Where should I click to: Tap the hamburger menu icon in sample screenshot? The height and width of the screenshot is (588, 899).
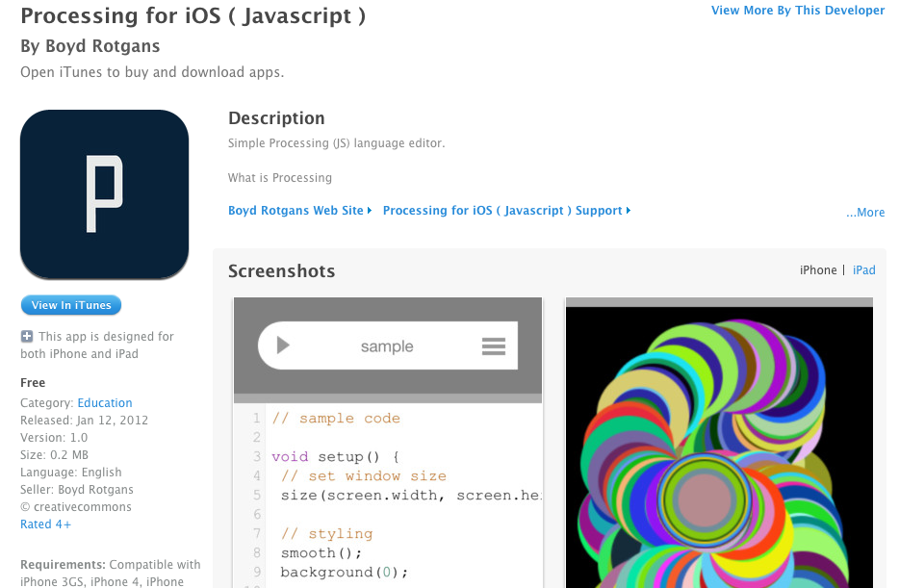[494, 346]
